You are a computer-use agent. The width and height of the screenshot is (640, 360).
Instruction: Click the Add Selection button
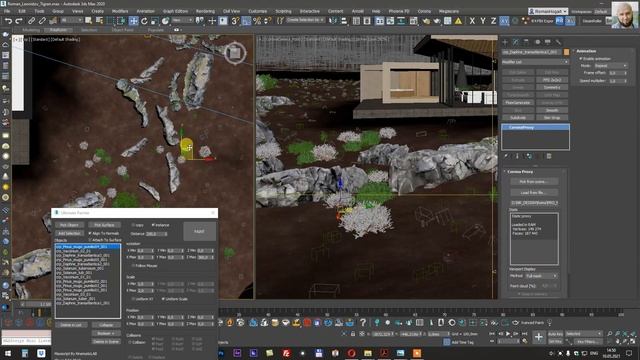(x=69, y=233)
